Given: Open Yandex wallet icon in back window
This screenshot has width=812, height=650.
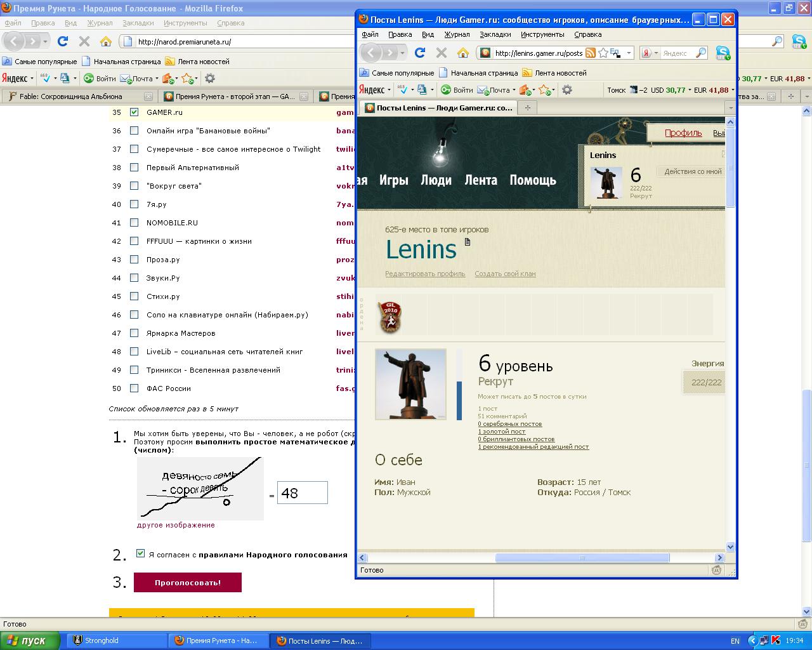Looking at the screenshot, I should (x=167, y=79).
